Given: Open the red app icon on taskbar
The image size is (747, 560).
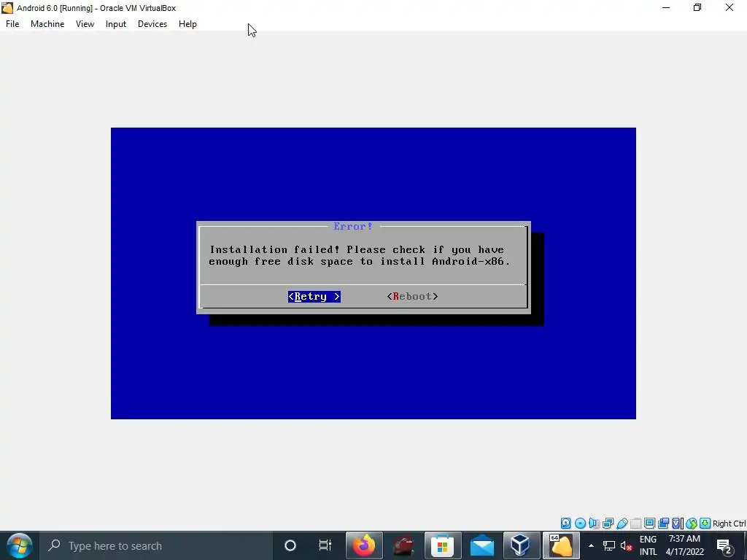Looking at the screenshot, I should click(x=403, y=545).
